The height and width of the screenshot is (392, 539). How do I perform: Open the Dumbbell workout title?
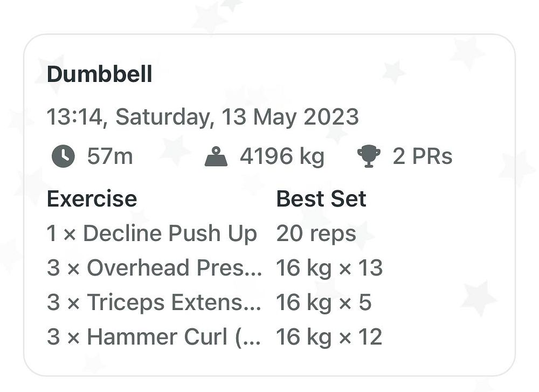click(99, 74)
